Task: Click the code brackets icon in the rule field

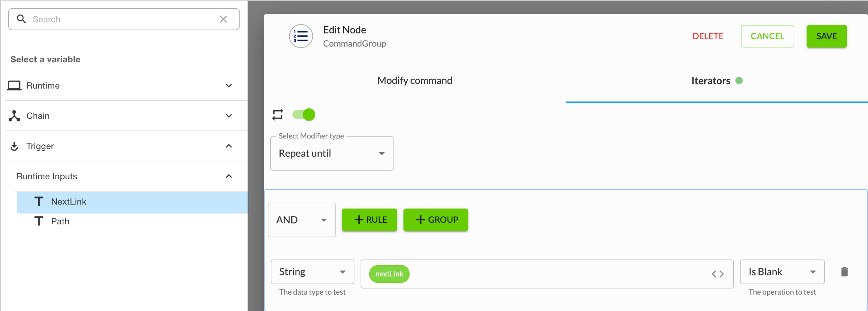Action: click(718, 274)
